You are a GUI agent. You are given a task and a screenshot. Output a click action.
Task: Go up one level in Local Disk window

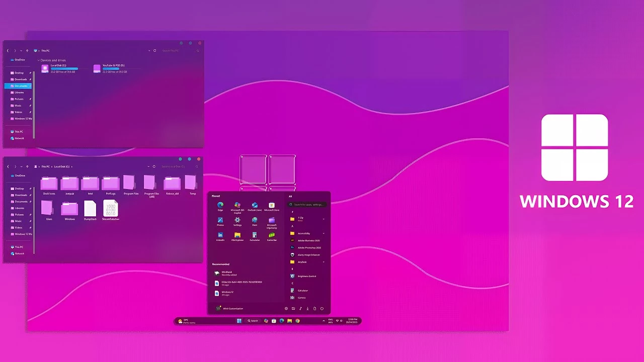tap(27, 166)
